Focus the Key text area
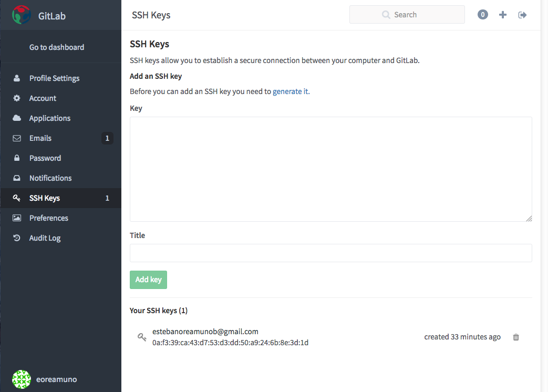This screenshot has height=392, width=548. tap(330, 169)
